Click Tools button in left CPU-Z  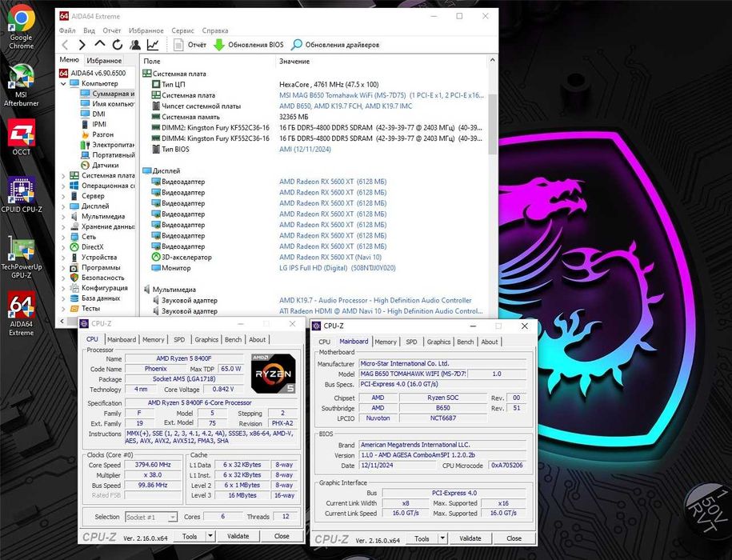(x=190, y=536)
